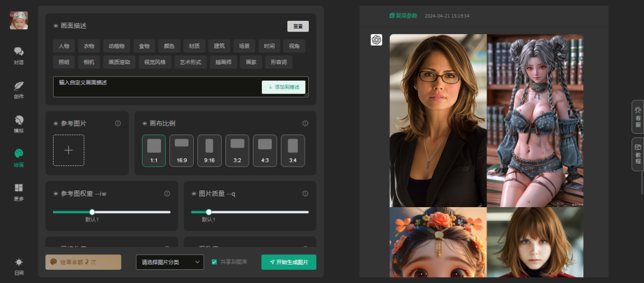Click the right-side vertical scrollbar
The width and height of the screenshot is (644, 283).
[x=642, y=183]
